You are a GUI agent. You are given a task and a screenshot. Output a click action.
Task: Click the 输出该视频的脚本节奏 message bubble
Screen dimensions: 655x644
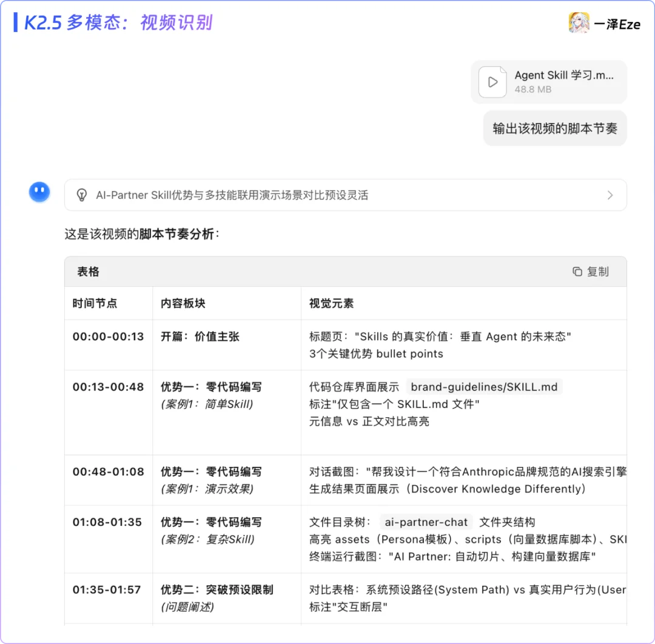(554, 129)
